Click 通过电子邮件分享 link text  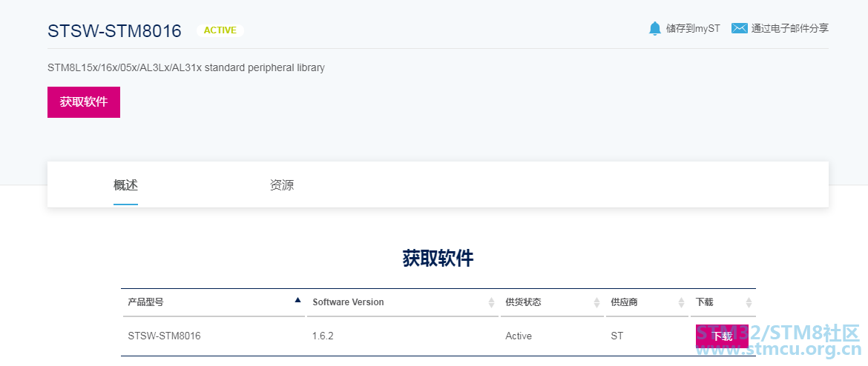790,28
